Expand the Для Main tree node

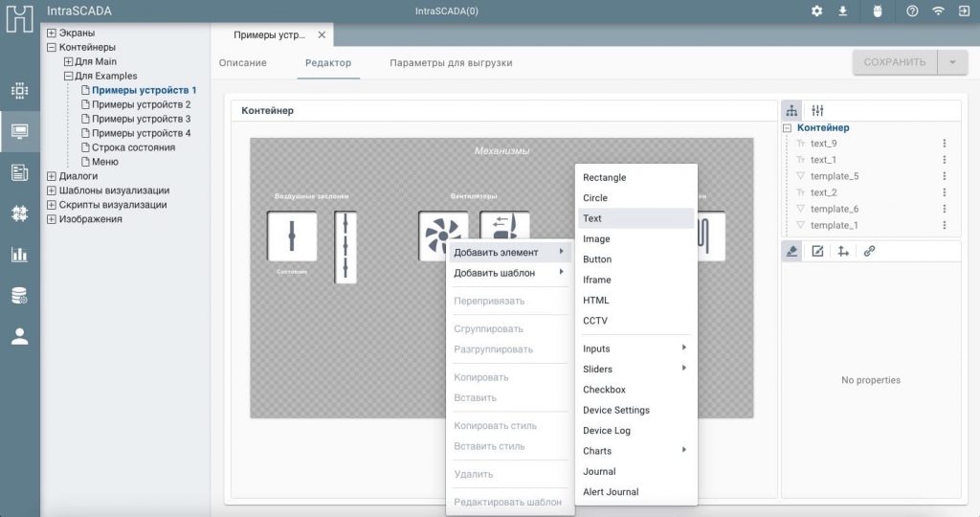(x=68, y=62)
